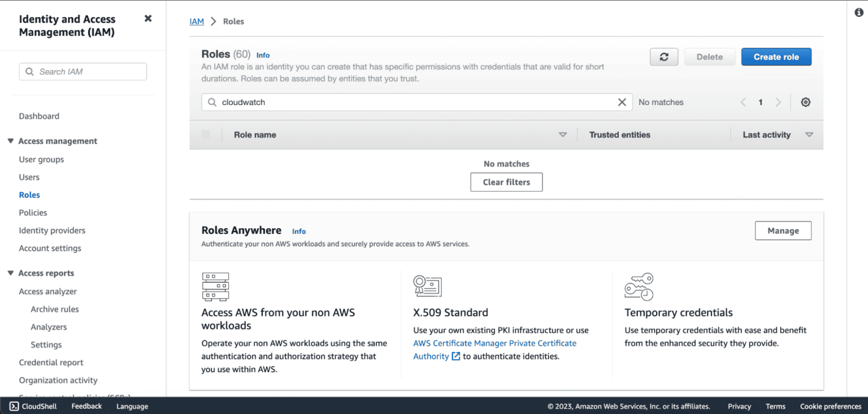Toggle the select all roles checkbox

pyautogui.click(x=206, y=134)
